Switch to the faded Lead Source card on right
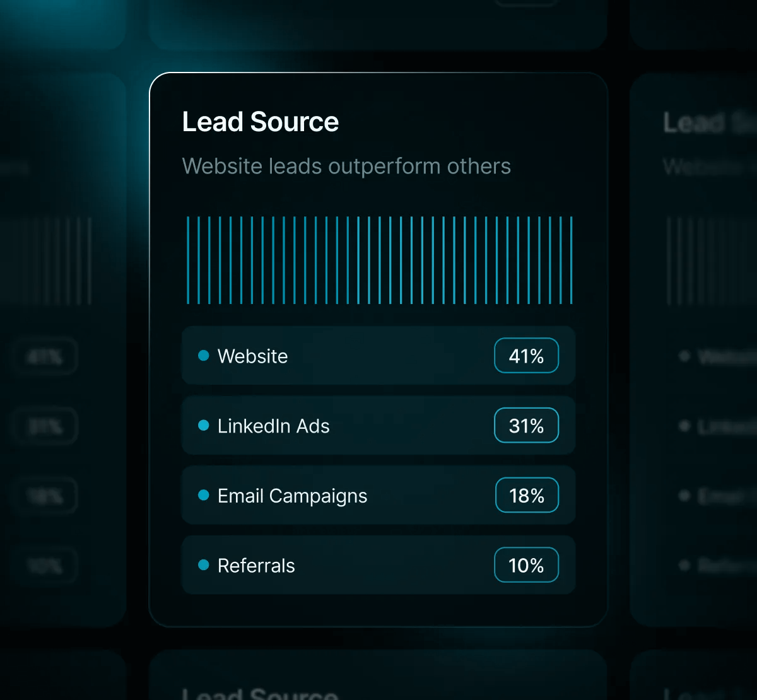The height and width of the screenshot is (700, 757). 700,347
